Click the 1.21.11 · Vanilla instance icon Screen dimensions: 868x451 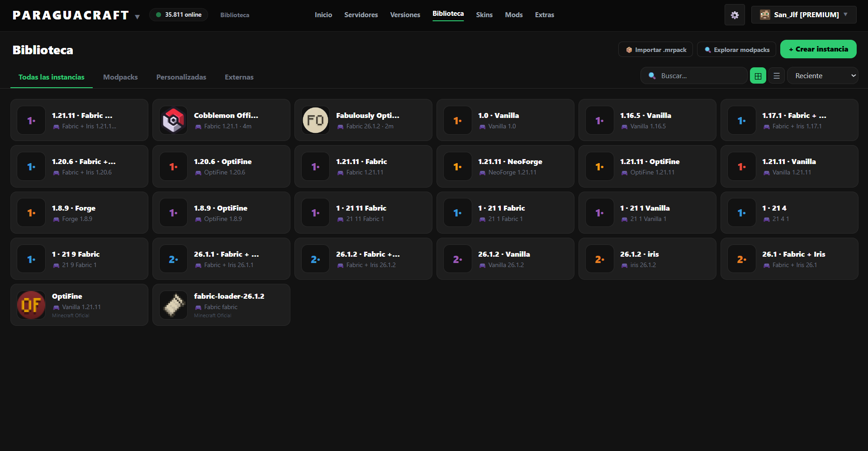(x=741, y=167)
